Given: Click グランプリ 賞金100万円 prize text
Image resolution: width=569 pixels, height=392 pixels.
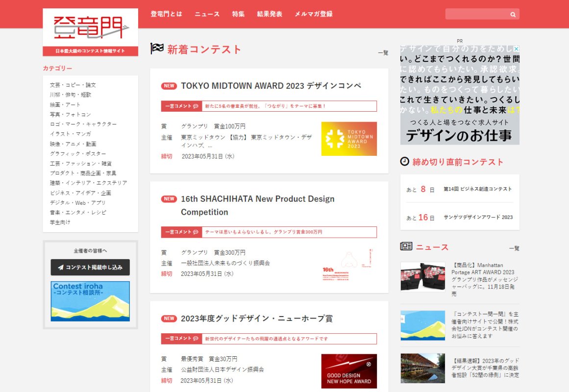Looking at the screenshot, I should 213,126.
